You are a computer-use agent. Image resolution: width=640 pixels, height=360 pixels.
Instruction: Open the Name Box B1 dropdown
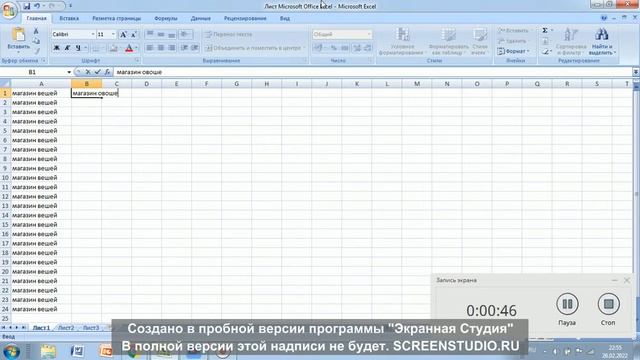(x=69, y=72)
